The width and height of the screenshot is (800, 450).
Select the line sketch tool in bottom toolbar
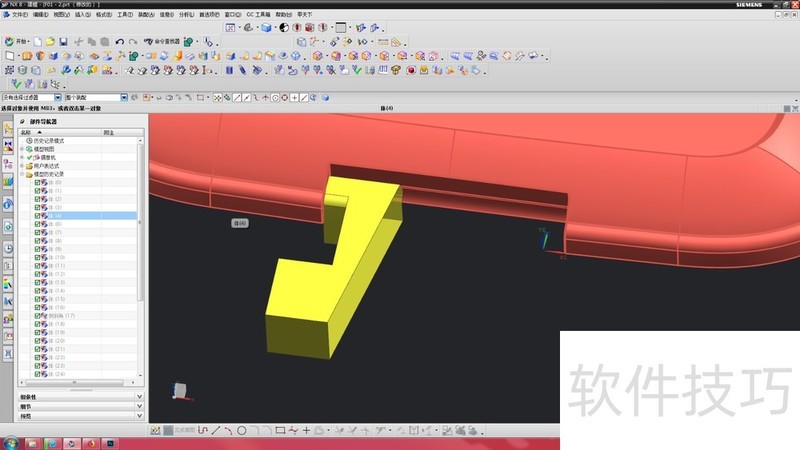pyautogui.click(x=216, y=430)
